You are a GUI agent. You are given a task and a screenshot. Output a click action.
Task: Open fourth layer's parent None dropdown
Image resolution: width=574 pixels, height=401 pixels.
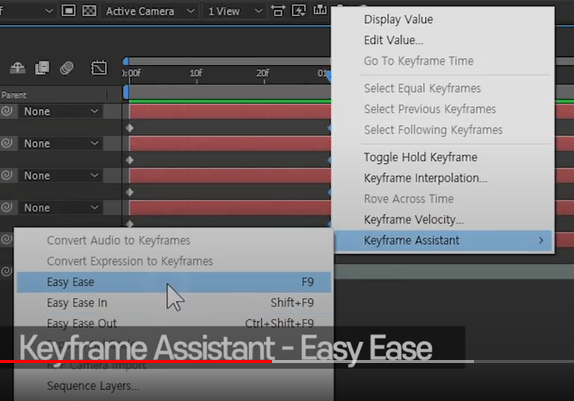pos(61,208)
